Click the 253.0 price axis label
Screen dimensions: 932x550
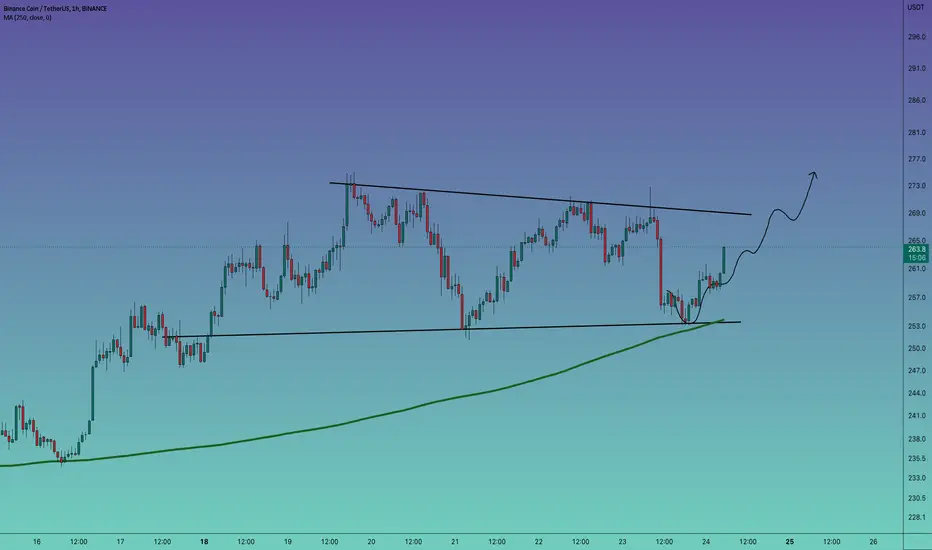click(917, 326)
